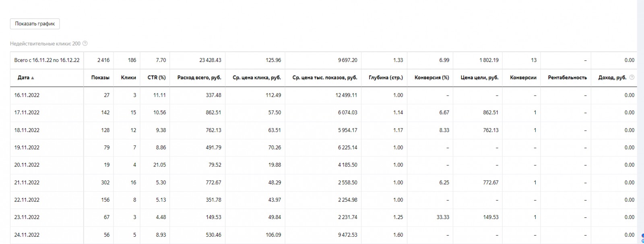Select the 16.11.2022 date row
This screenshot has height=244, width=644.
323,95
